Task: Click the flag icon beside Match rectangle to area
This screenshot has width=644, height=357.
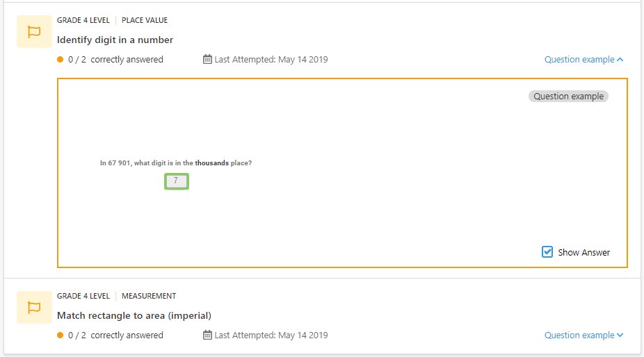Action: pos(34,308)
